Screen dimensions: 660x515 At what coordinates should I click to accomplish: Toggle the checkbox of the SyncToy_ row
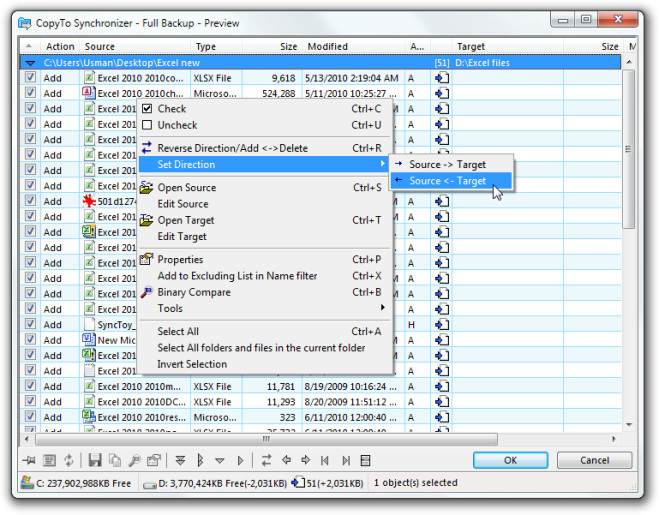pyautogui.click(x=30, y=324)
